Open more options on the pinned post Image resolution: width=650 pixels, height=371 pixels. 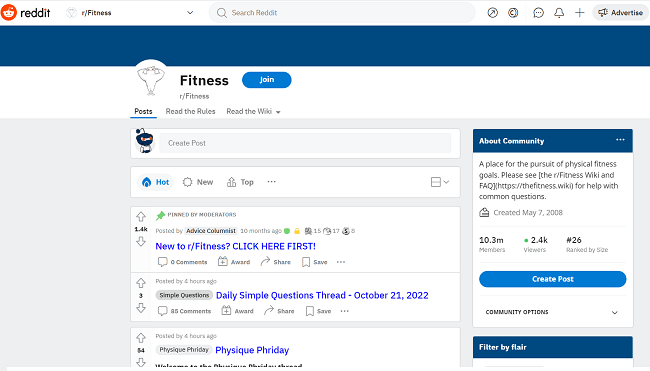(x=341, y=262)
